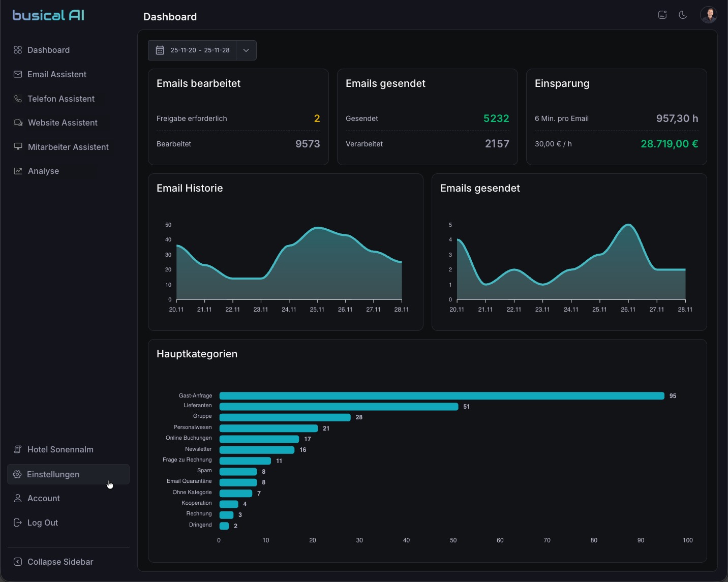Select Hotel Sonennalm in the sidebar
The width and height of the screenshot is (728, 582).
(60, 449)
